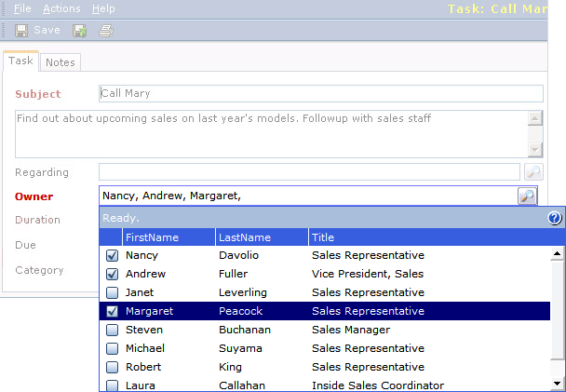Click the Buchanan last name cell
The height and width of the screenshot is (392, 566).
pyautogui.click(x=245, y=330)
